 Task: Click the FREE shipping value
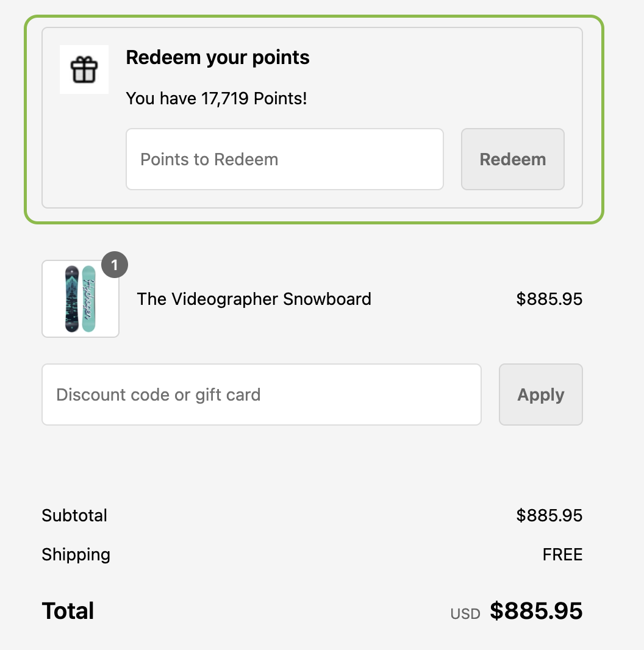click(x=562, y=554)
